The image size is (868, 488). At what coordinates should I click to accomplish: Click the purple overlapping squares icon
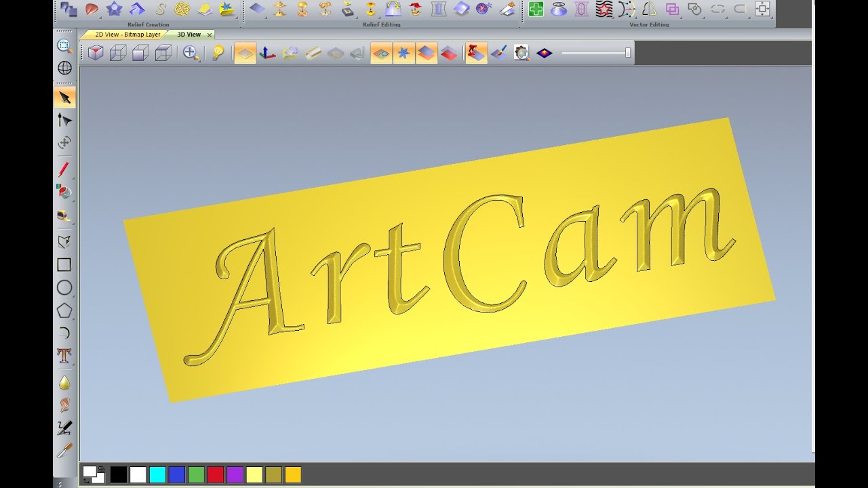(672, 9)
